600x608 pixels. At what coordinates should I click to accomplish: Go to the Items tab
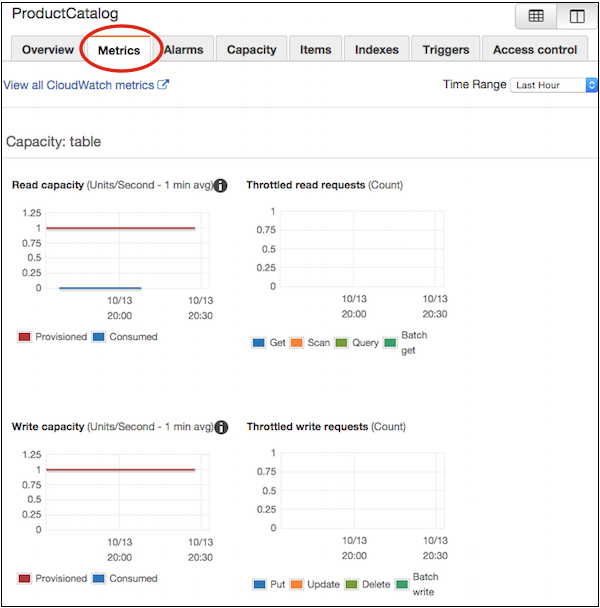(x=315, y=50)
